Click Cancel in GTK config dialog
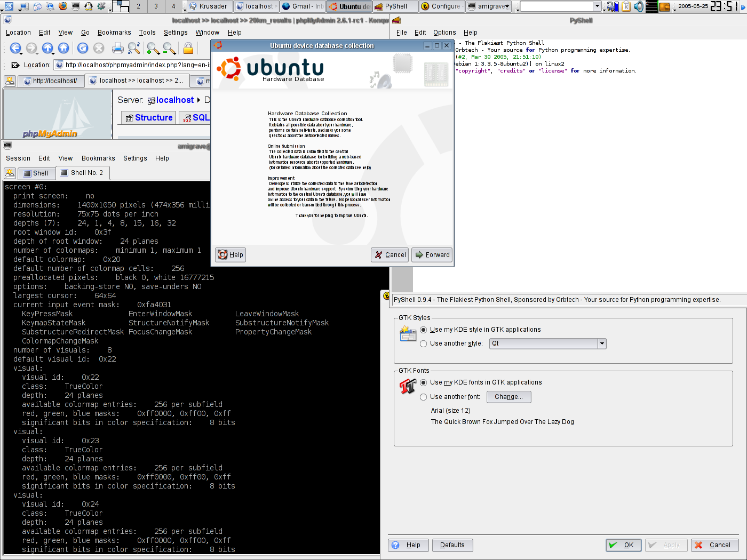Image resolution: width=747 pixels, height=560 pixels. coord(715,545)
